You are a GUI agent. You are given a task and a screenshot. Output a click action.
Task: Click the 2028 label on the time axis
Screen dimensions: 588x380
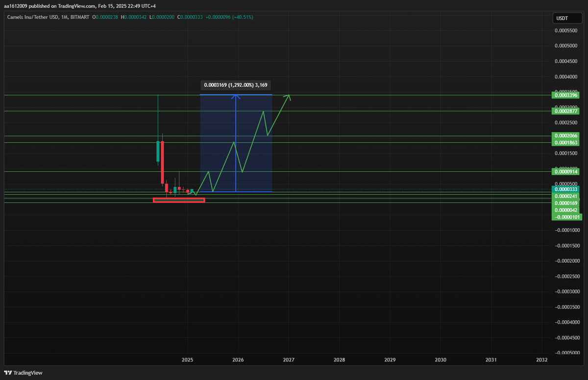339,360
